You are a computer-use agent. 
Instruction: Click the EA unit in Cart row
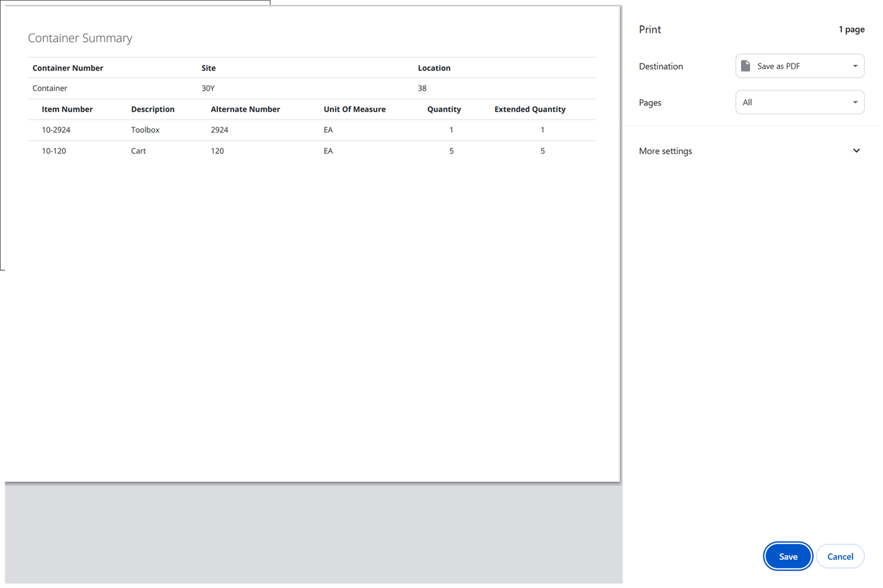(328, 151)
